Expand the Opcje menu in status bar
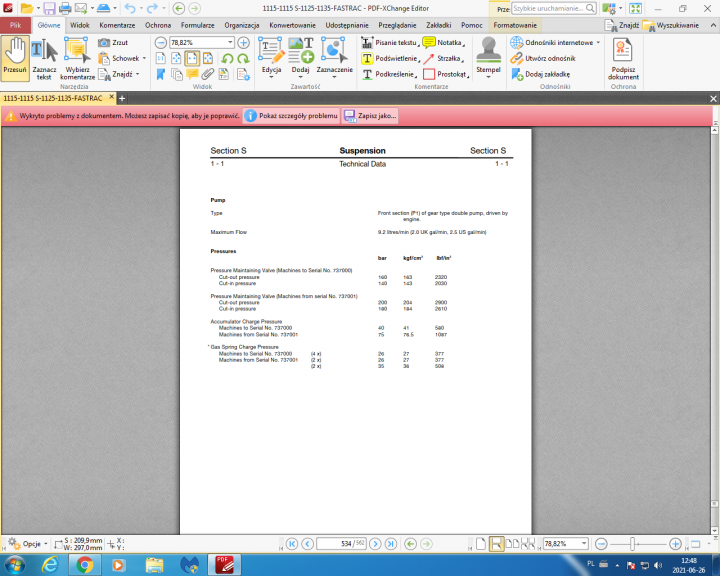720x576 pixels. pyautogui.click(x=31, y=543)
